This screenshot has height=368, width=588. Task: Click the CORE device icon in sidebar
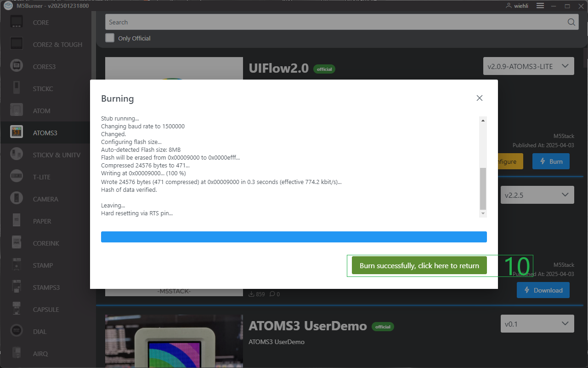17,22
